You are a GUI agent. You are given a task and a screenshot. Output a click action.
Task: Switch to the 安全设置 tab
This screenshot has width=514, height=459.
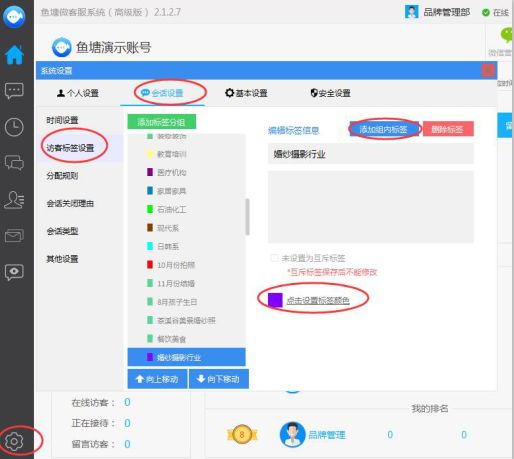(330, 93)
